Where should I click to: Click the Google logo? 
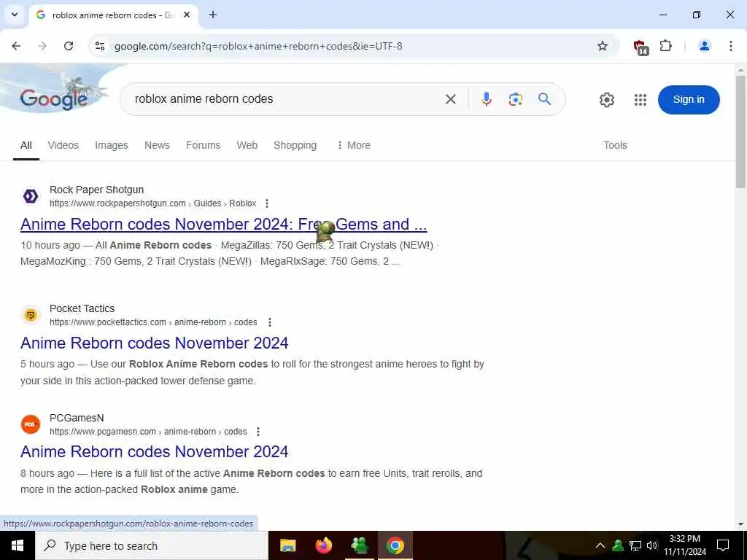pos(54,99)
